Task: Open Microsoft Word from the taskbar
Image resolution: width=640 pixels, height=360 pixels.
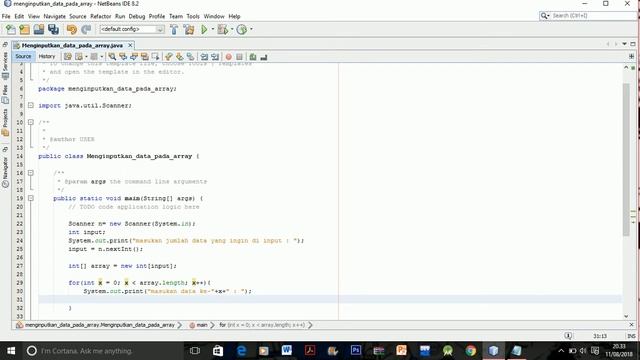Action: click(287, 351)
